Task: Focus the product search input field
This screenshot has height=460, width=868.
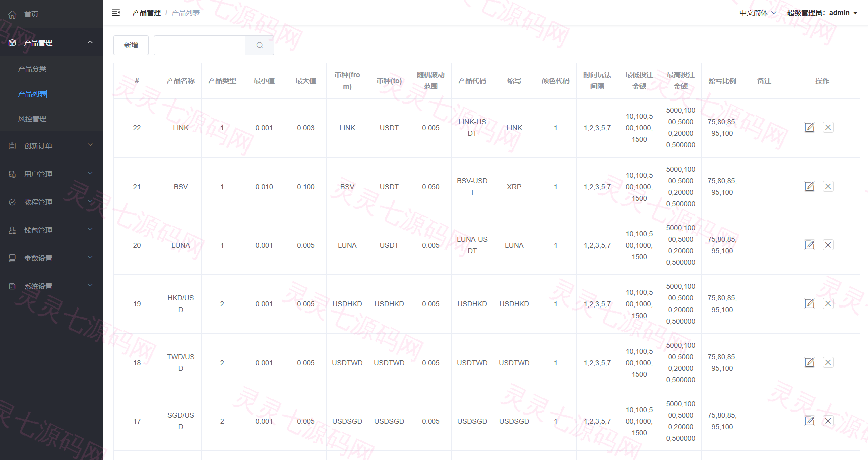Action: [199, 45]
